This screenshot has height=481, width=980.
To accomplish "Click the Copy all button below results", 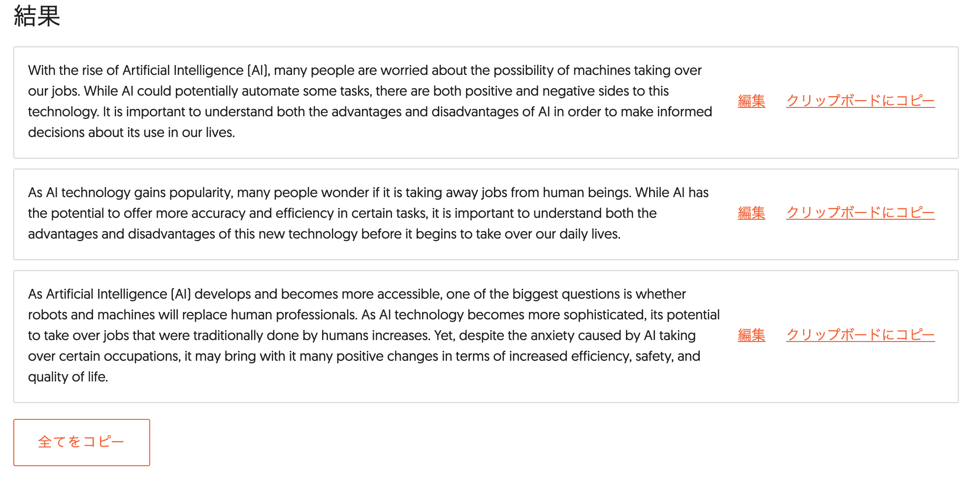I will pos(82,442).
